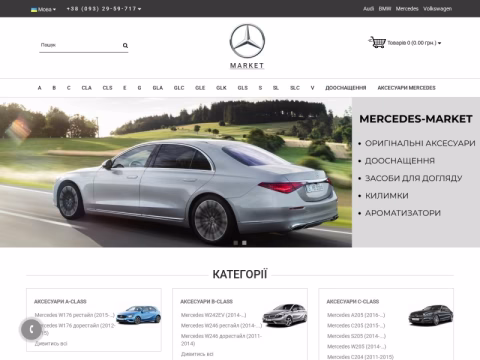Open the V class menu item
The width and height of the screenshot is (480, 360).
pyautogui.click(x=312, y=88)
